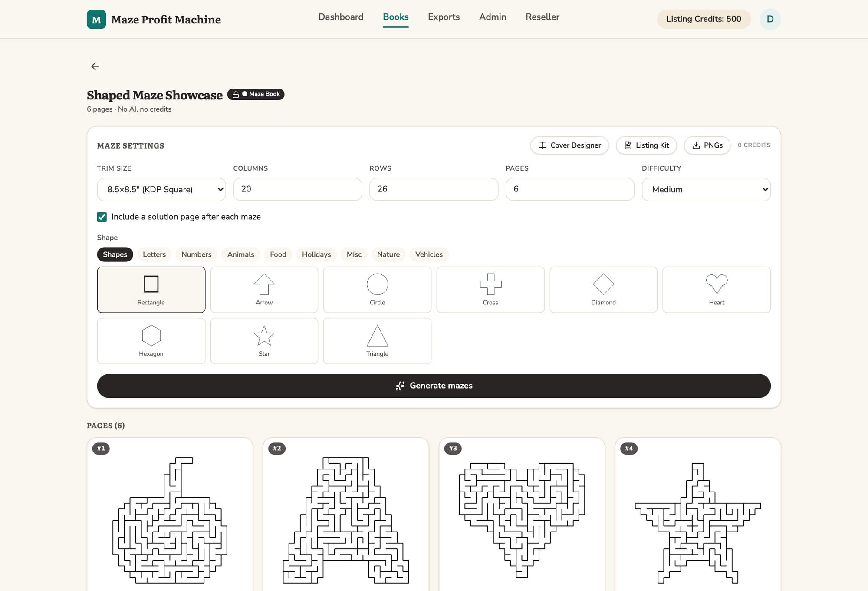
Task: Switch to Vehicles category tab
Action: click(429, 254)
